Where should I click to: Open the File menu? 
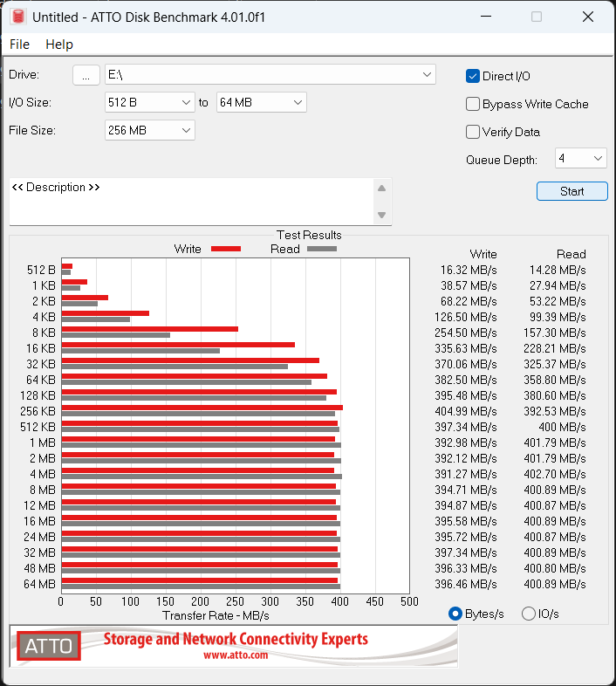pyautogui.click(x=19, y=45)
